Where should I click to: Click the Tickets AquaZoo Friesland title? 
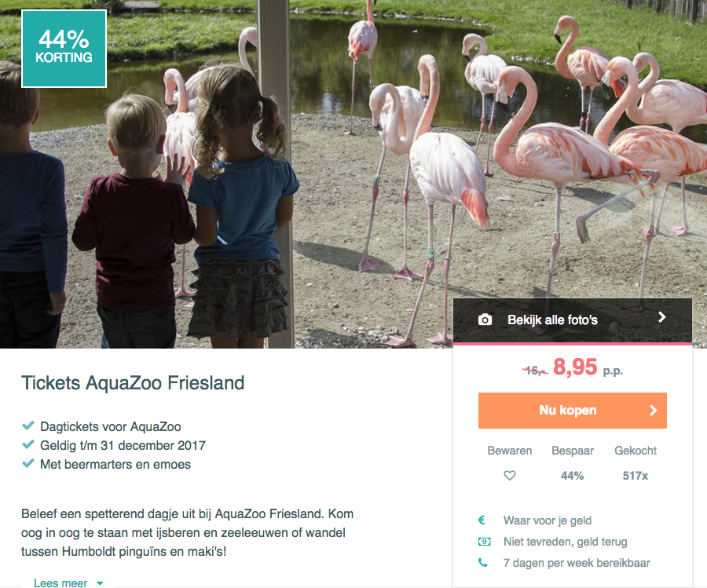coord(133,383)
